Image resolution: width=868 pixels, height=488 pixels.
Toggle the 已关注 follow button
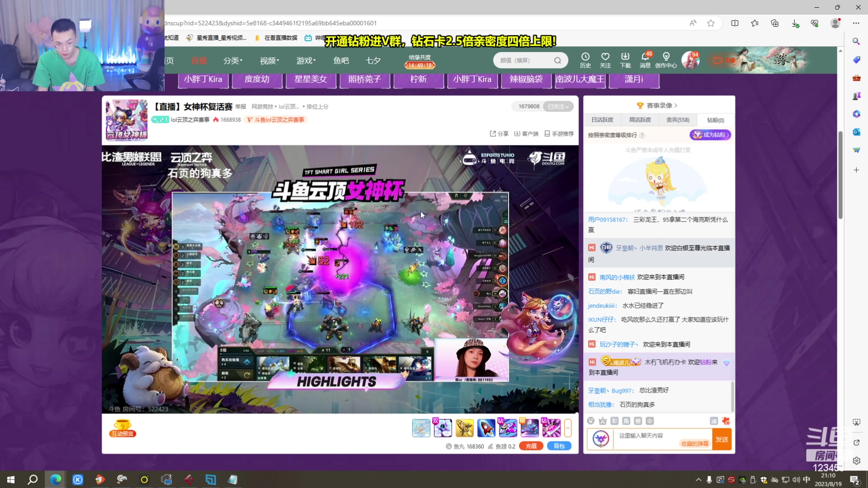coord(558,107)
